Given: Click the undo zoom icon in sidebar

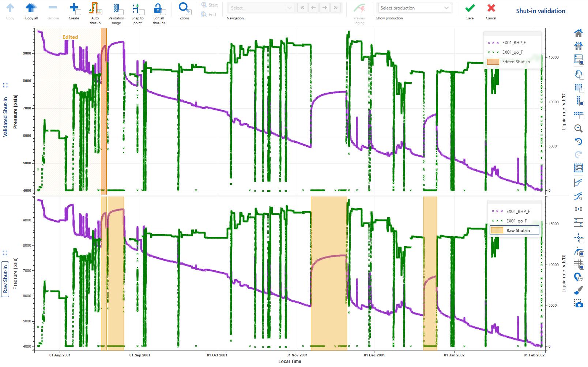Looking at the screenshot, I should pos(578,142).
